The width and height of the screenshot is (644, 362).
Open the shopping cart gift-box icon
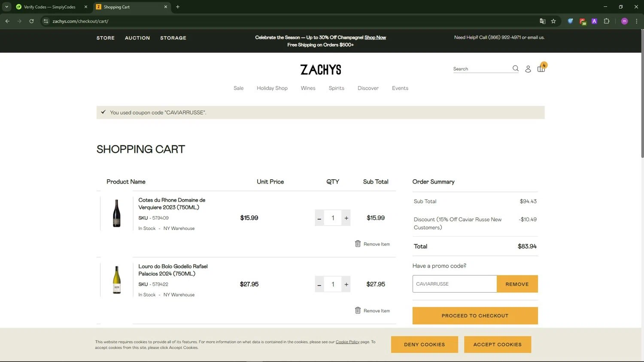click(x=541, y=69)
